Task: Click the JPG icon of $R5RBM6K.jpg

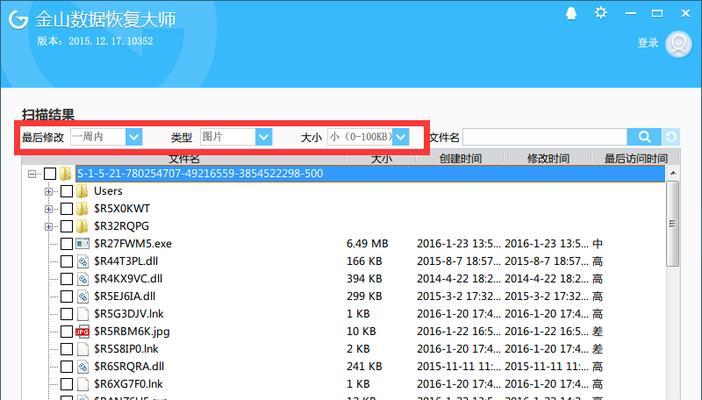Action: tap(82, 331)
